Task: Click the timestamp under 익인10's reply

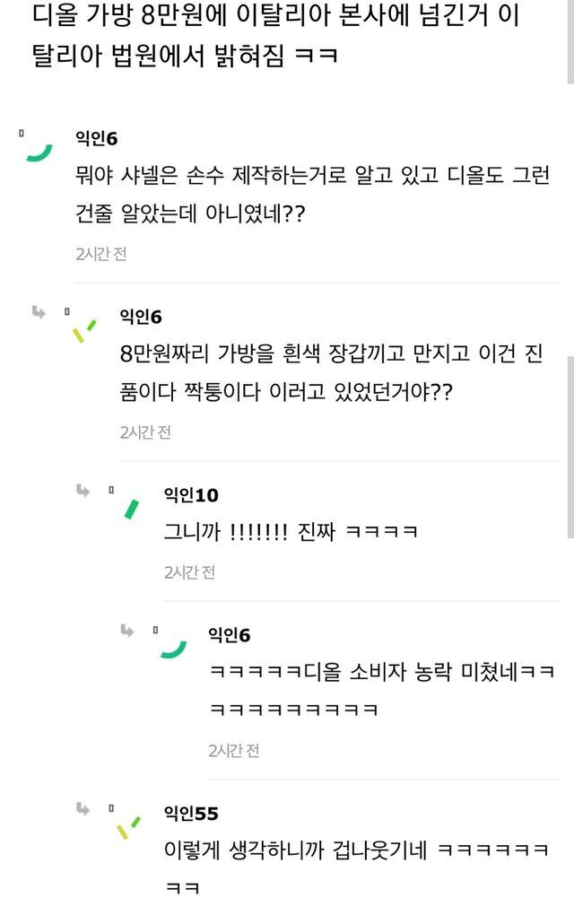Action: click(x=189, y=571)
